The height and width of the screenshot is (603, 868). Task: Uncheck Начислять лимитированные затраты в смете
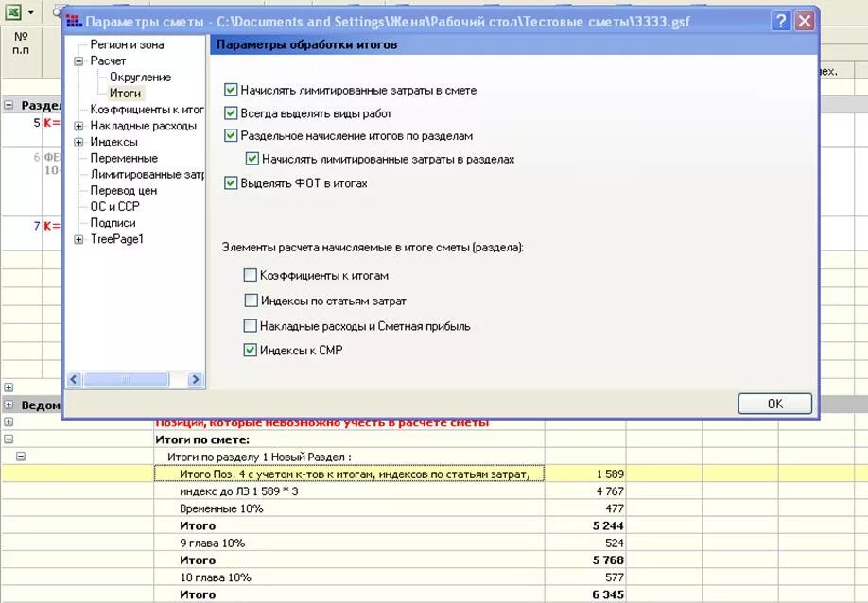tap(231, 90)
